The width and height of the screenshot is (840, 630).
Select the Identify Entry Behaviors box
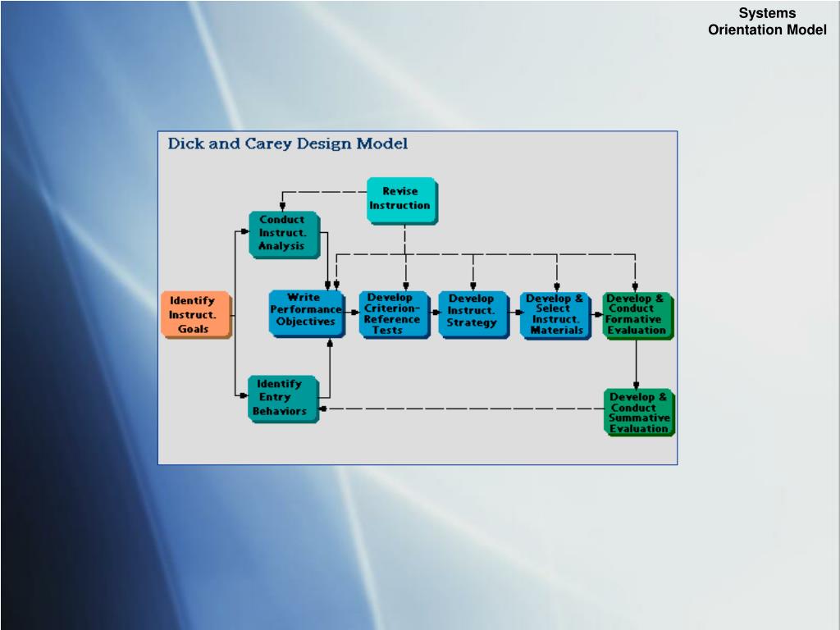(x=284, y=399)
